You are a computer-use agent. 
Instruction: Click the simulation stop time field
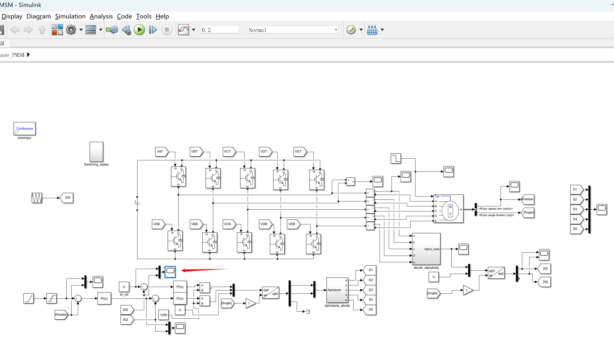point(219,30)
